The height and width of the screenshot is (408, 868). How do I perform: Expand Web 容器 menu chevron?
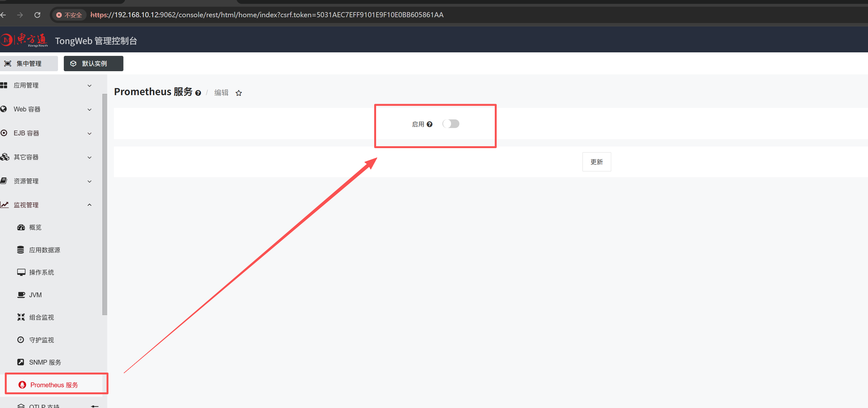click(89, 110)
